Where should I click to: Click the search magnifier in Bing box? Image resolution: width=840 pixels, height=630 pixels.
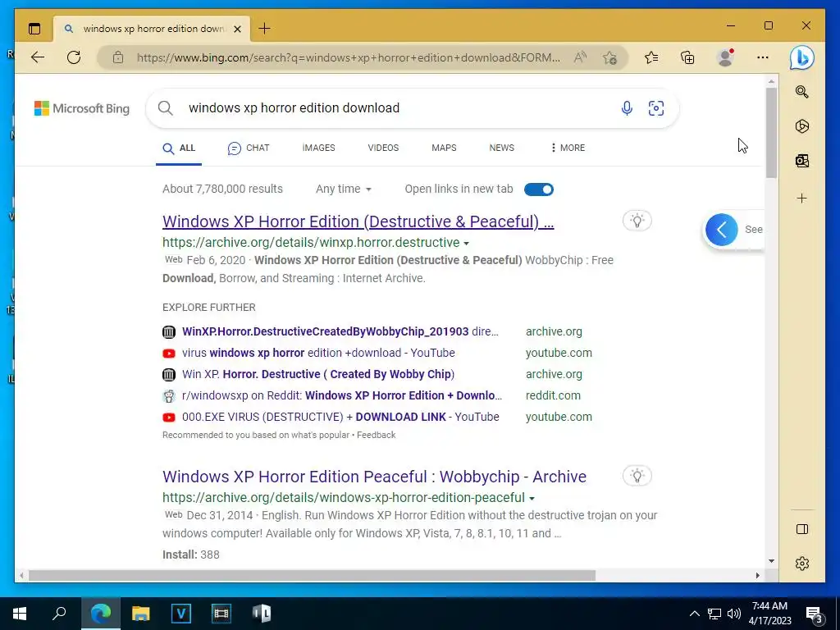coord(166,108)
